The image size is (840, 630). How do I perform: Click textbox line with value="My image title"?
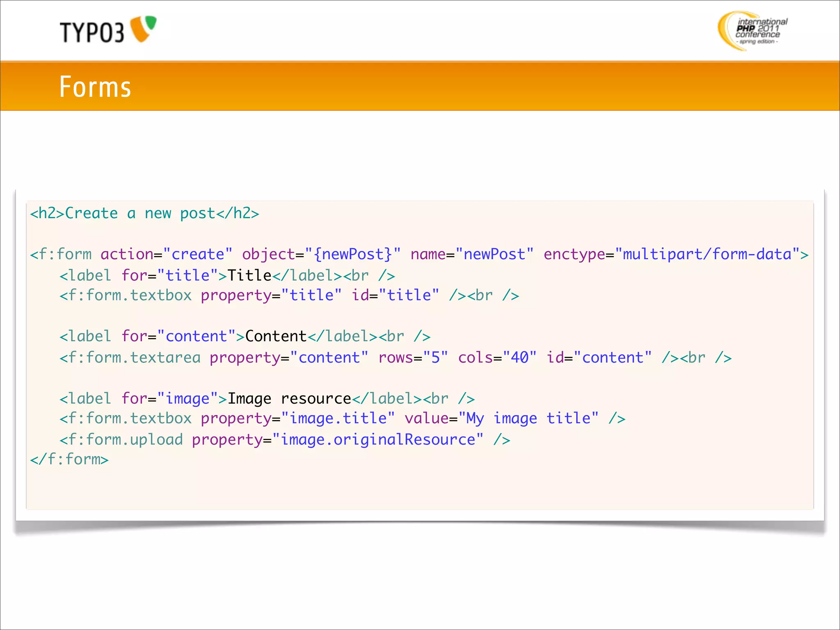[x=342, y=418]
